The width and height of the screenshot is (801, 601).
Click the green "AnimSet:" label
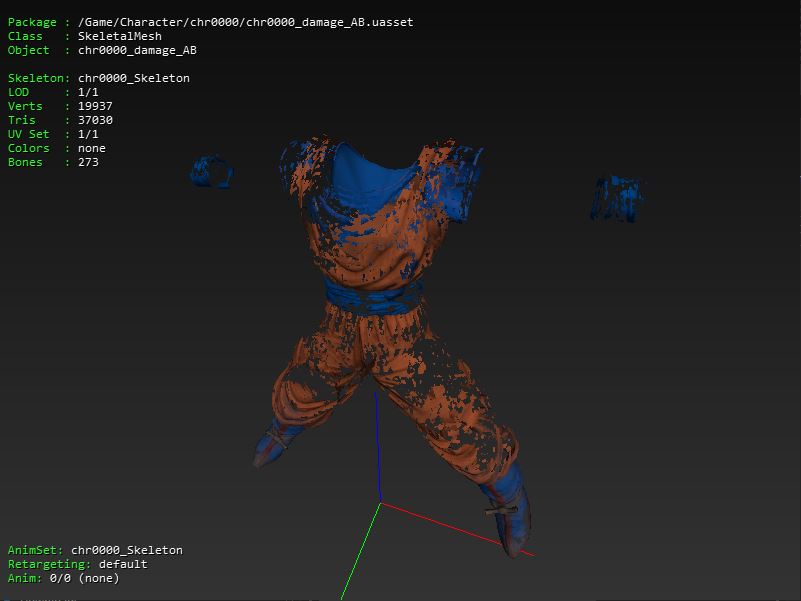35,550
